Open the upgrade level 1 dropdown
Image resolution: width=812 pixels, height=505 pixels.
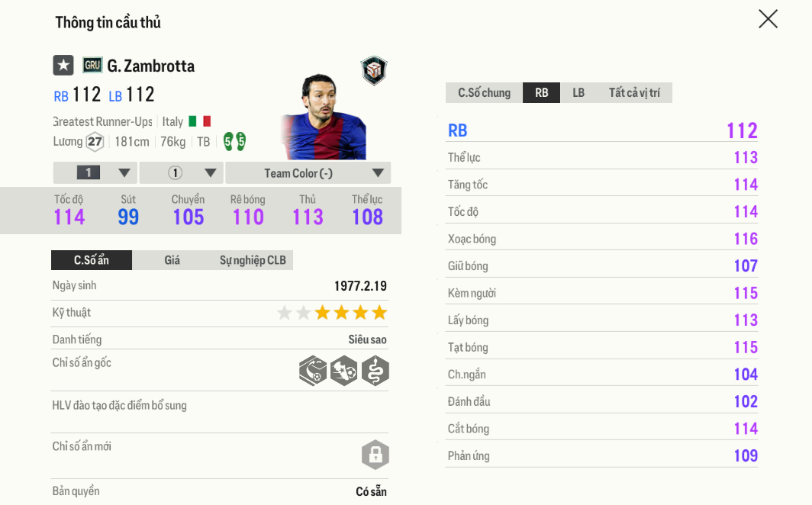coord(95,173)
